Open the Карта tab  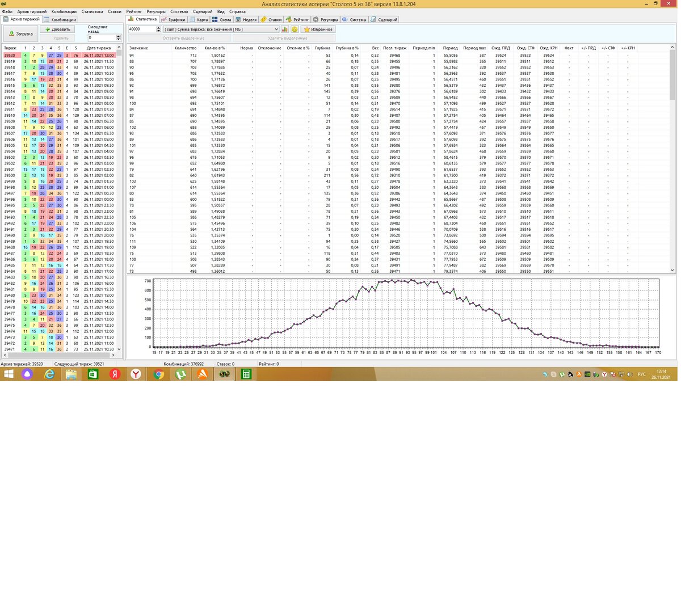click(x=199, y=19)
